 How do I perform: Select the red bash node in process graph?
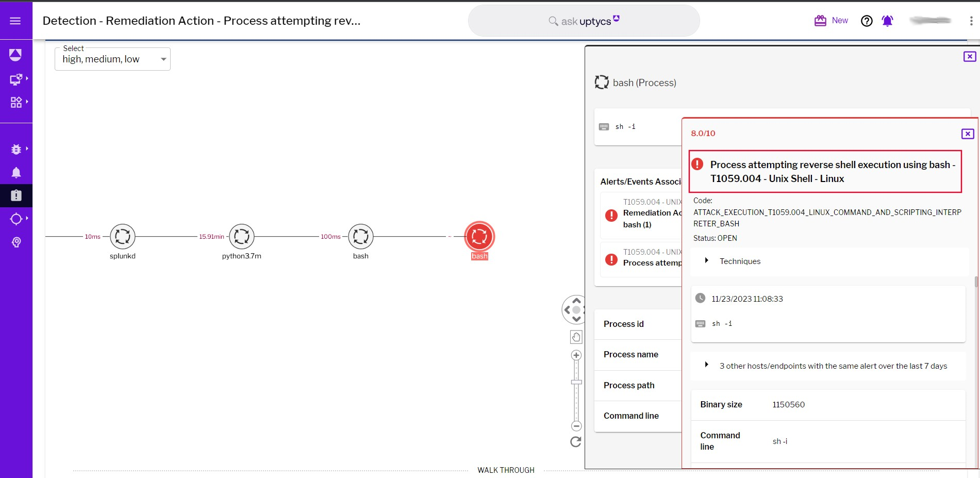click(x=479, y=238)
